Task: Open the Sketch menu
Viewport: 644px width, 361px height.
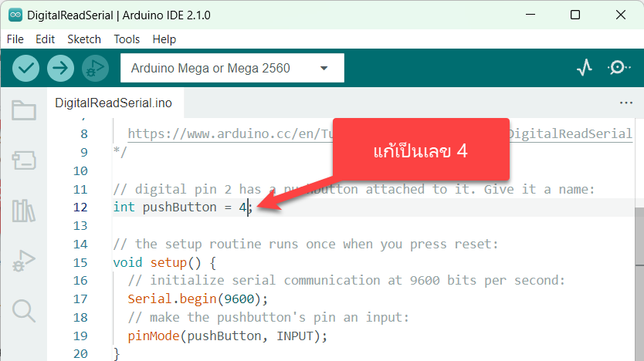Action: (84, 39)
